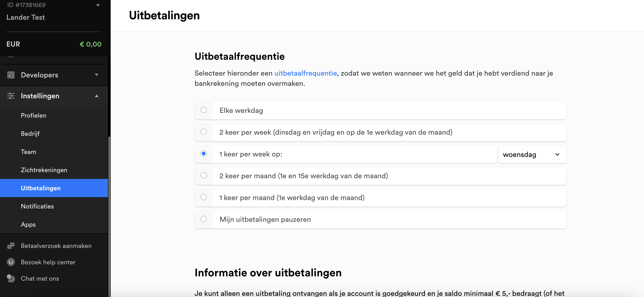Select Mijn uitbetalingen pauzeren radio button
Image resolution: width=644 pixels, height=297 pixels.
[x=203, y=219]
